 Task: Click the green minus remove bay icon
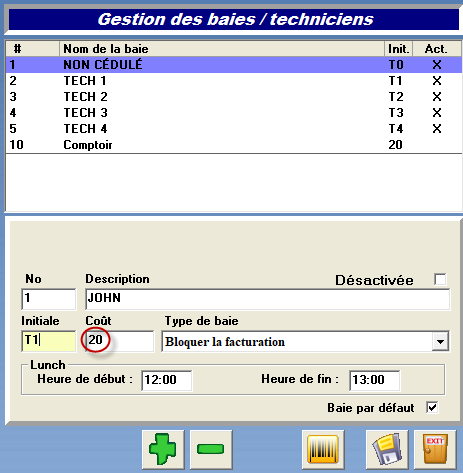coord(211,449)
